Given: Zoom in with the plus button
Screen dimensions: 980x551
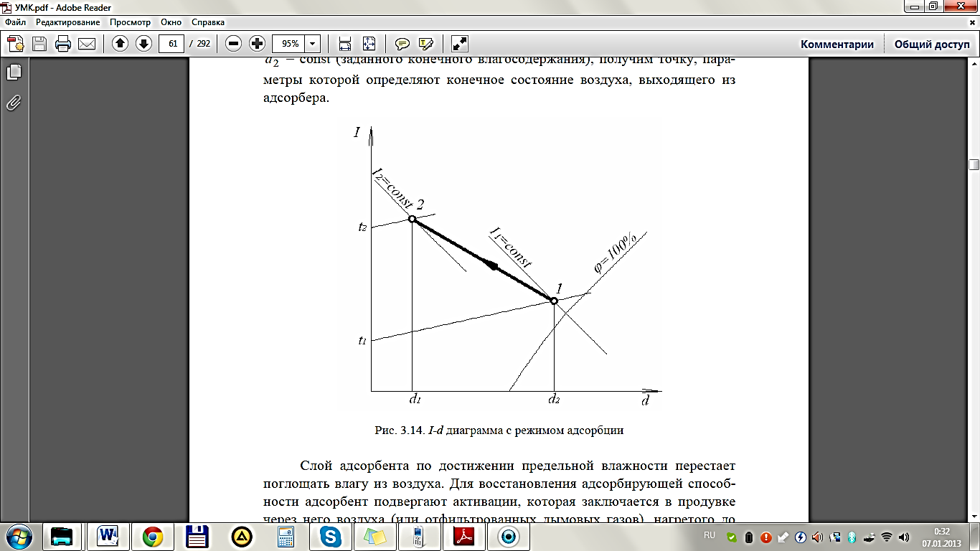Looking at the screenshot, I should (x=257, y=44).
